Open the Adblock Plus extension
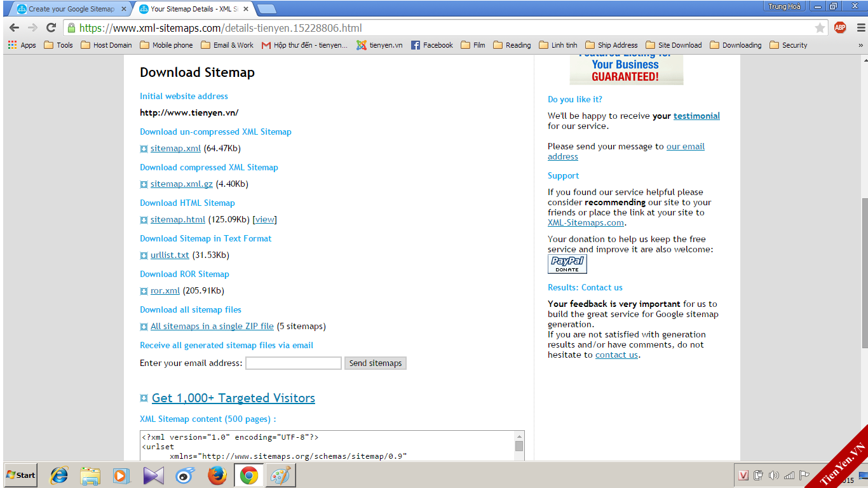868x488 pixels. pyautogui.click(x=840, y=27)
